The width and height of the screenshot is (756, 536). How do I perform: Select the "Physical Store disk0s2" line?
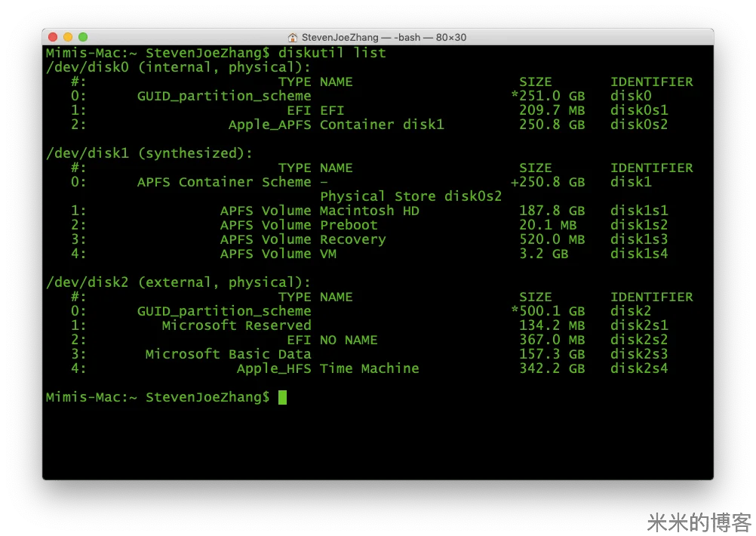pos(410,196)
